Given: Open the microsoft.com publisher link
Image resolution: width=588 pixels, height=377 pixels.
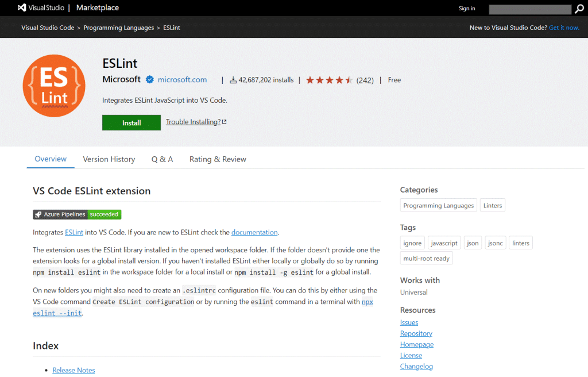Looking at the screenshot, I should (182, 80).
